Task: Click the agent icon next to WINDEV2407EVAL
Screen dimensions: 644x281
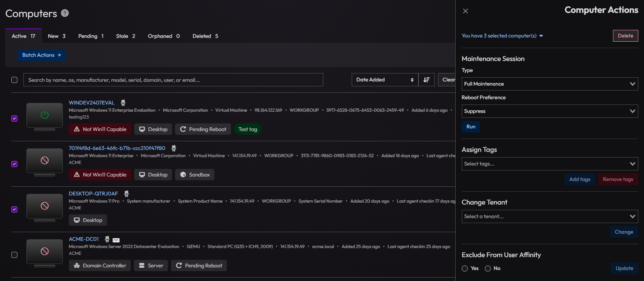Action: click(x=123, y=103)
